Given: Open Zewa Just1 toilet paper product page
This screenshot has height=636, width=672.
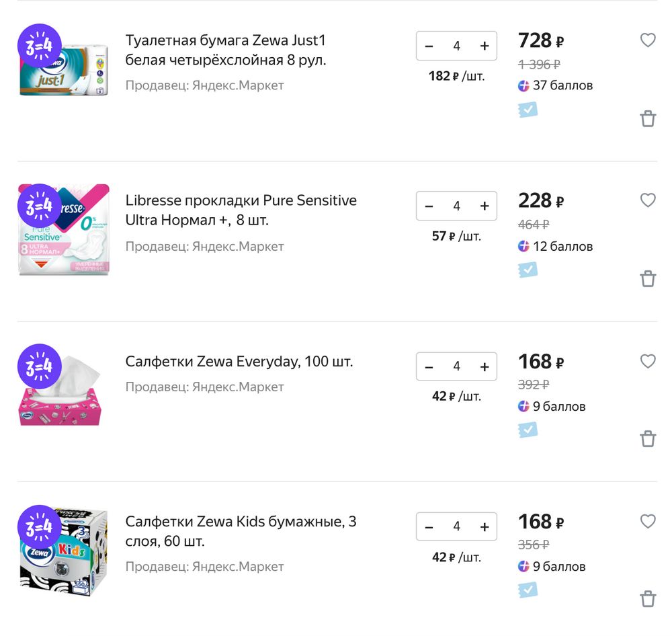Looking at the screenshot, I should coord(225,50).
